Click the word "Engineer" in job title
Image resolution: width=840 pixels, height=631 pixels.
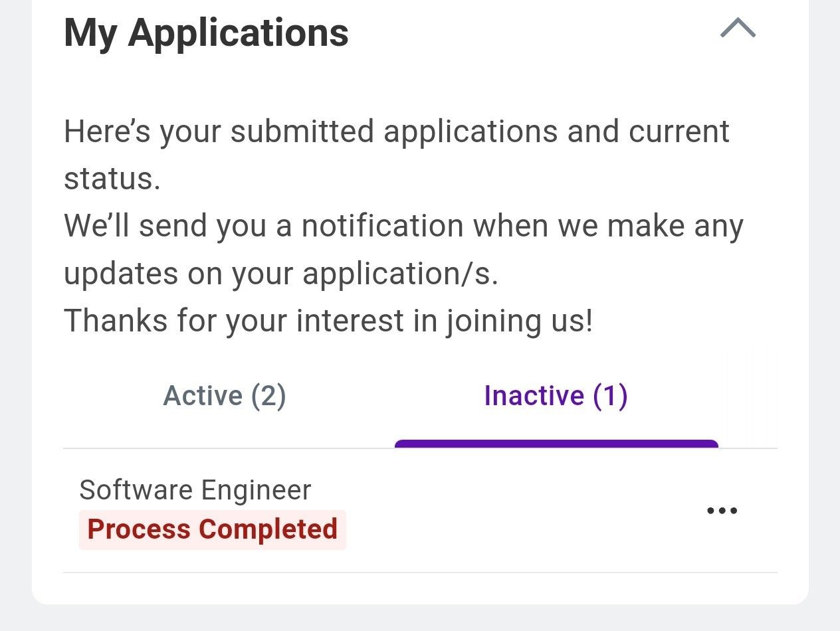point(255,490)
